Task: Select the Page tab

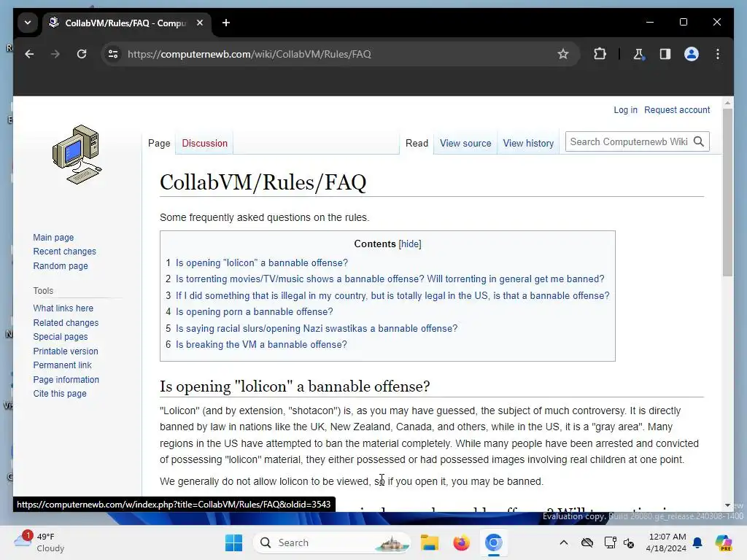Action: 159,144
